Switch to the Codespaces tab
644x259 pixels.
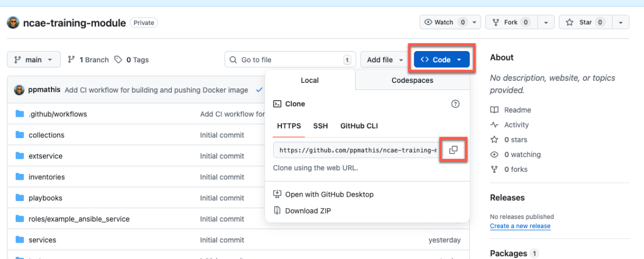413,80
